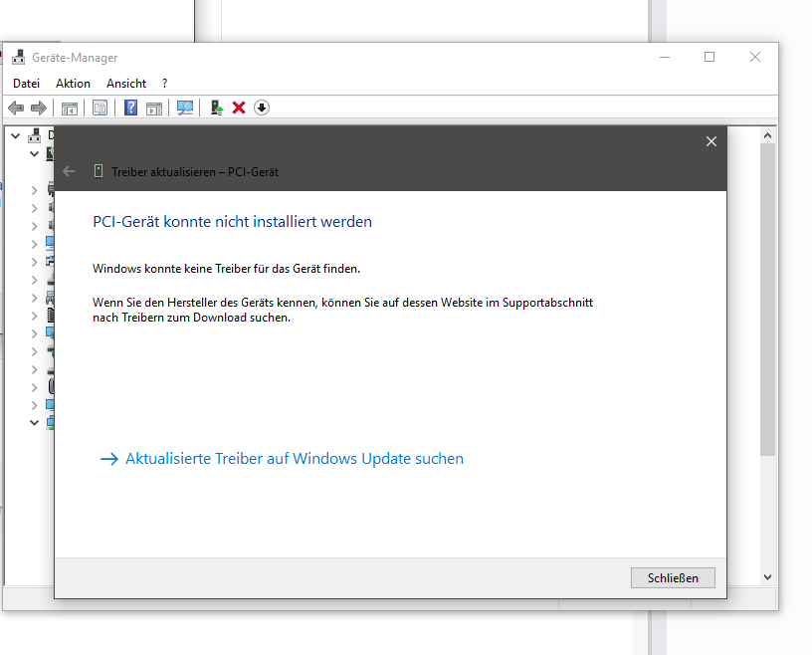Click the update driver icon with green arrow
Viewport: 812px width, 655px height.
click(x=217, y=108)
